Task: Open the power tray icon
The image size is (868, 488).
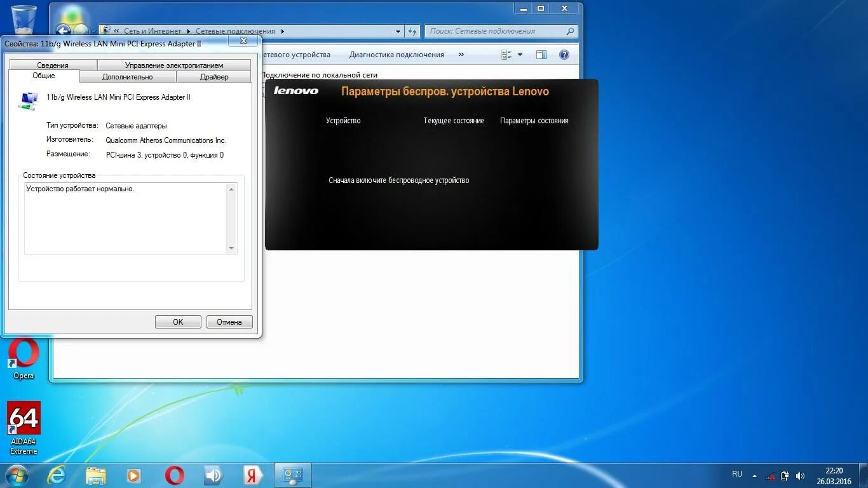Action: (x=785, y=476)
